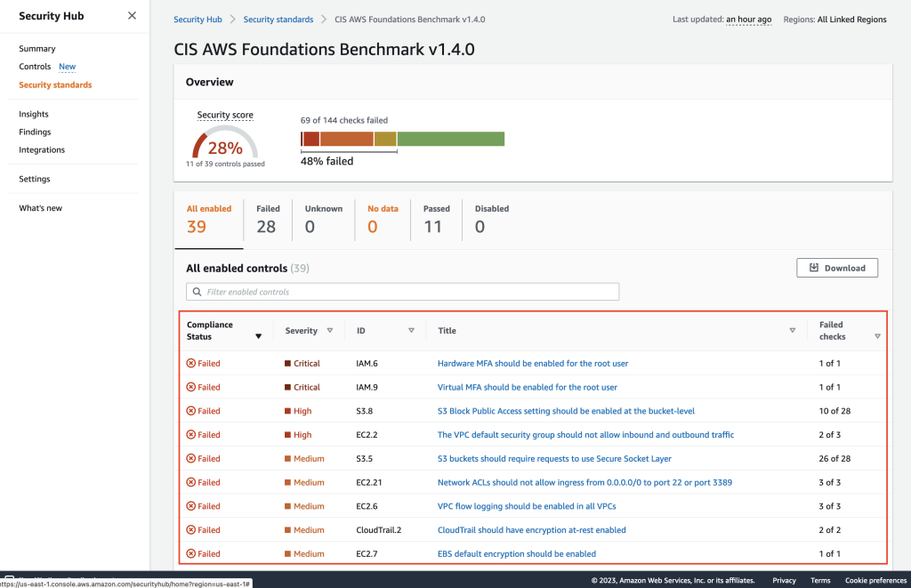Click the High severity square for S3.8
The height and width of the screenshot is (588, 911).
coord(287,411)
